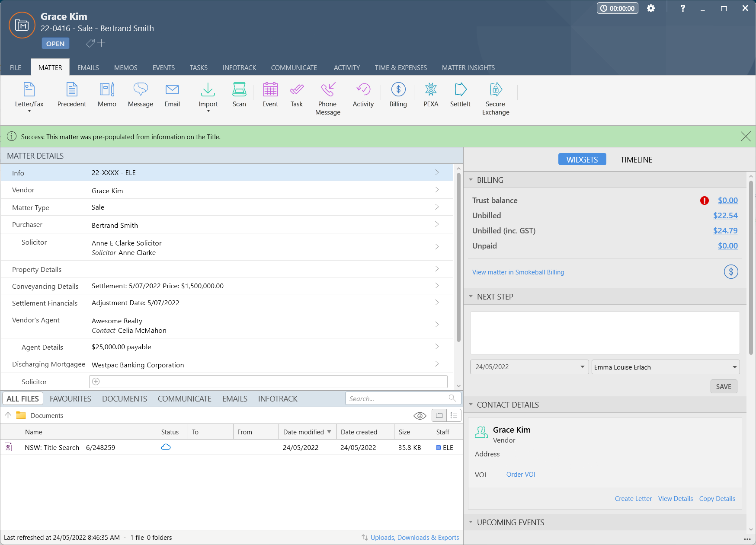Open the Next Step date dropdown
756x545 pixels.
582,367
